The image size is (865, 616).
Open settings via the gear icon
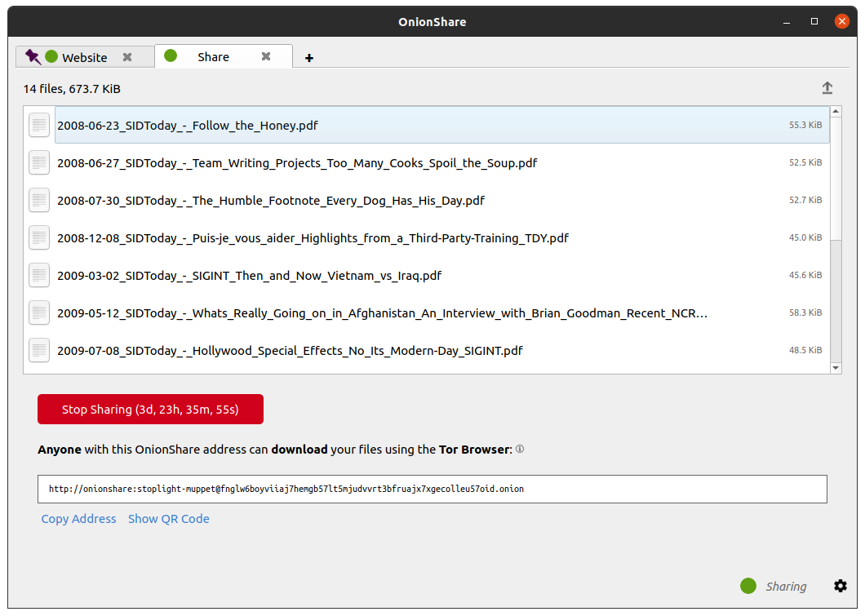[x=841, y=586]
